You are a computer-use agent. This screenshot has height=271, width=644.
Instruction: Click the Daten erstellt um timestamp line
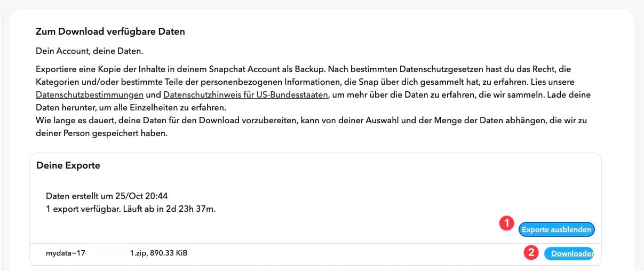tap(108, 196)
